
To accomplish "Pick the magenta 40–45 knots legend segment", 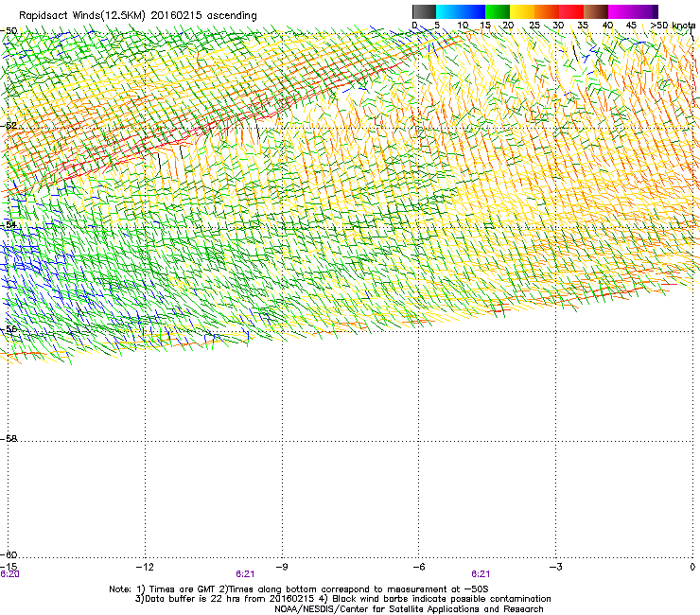I will [621, 11].
